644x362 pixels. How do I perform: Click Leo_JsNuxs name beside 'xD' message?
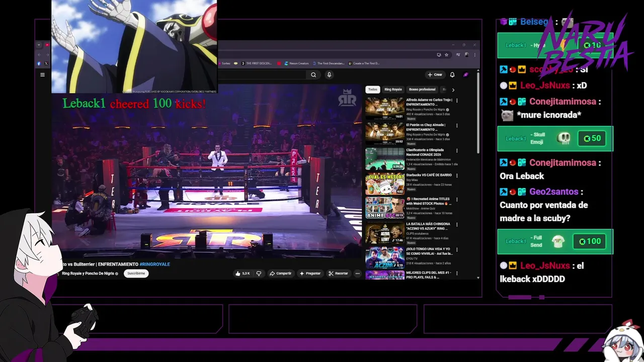coord(545,85)
